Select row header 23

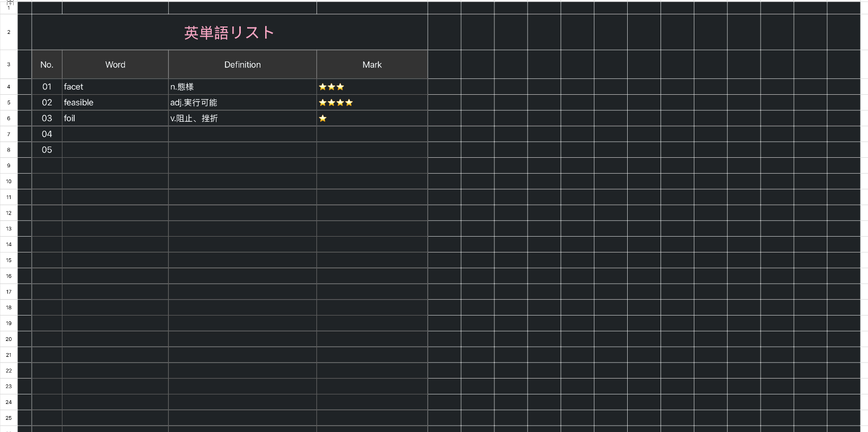[8, 386]
